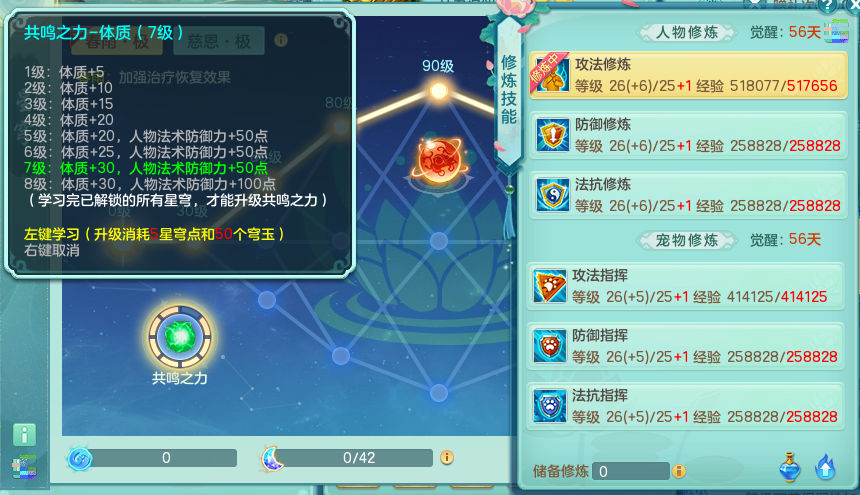Open the green info button at left

[x=25, y=435]
